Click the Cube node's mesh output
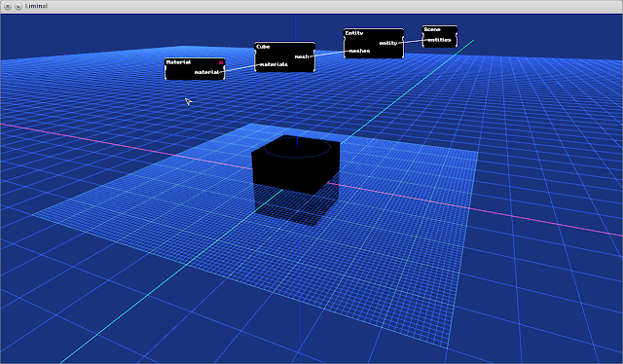Screen dimensions: 623x364 302,56
